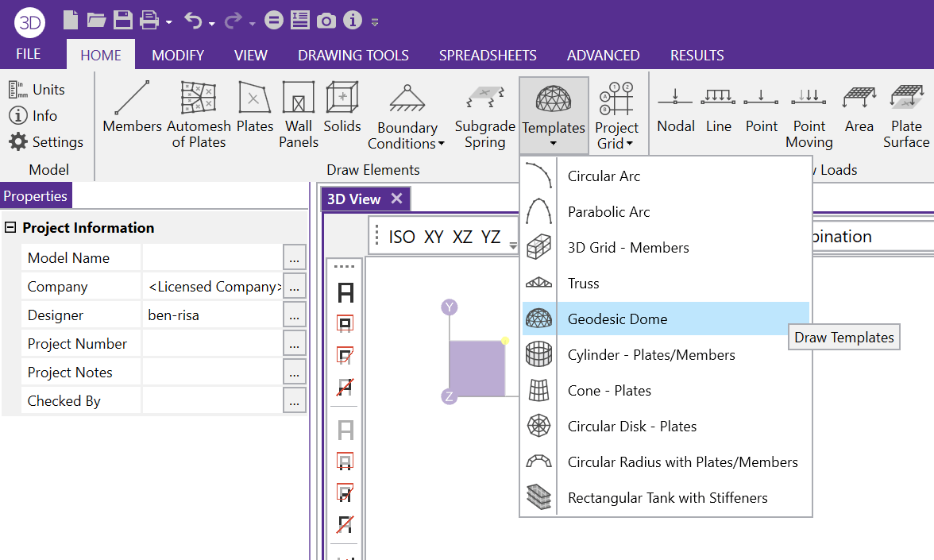Click the Subgrade Spring icon
Viewport: 934px width, 560px height.
tap(484, 114)
